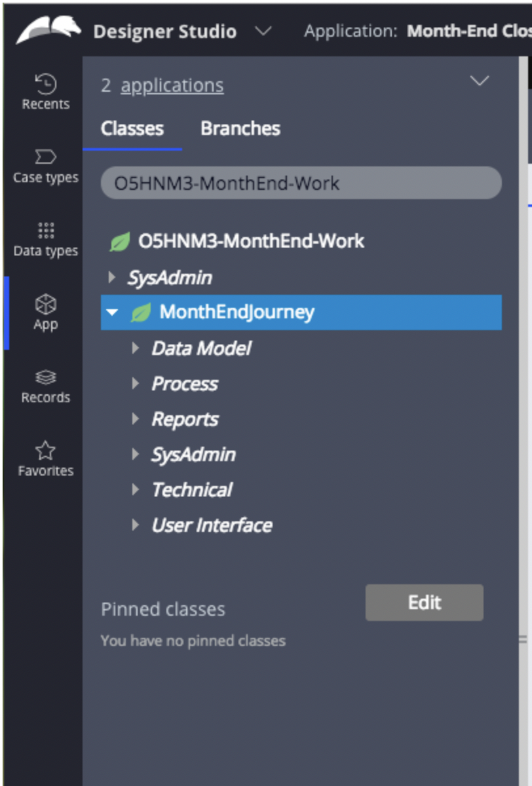
Task: Open the Case types tag icon
Action: click(45, 157)
